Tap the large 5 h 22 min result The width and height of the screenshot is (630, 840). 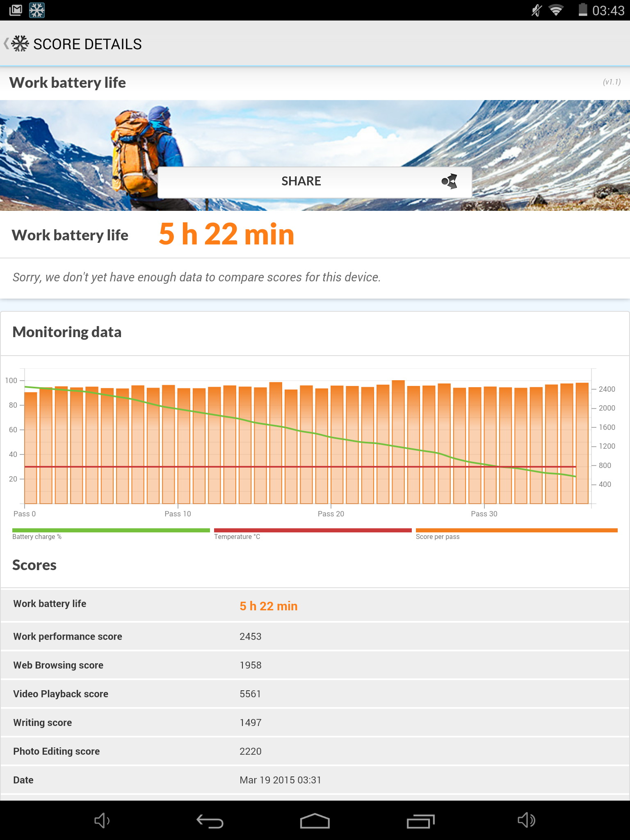(x=226, y=234)
